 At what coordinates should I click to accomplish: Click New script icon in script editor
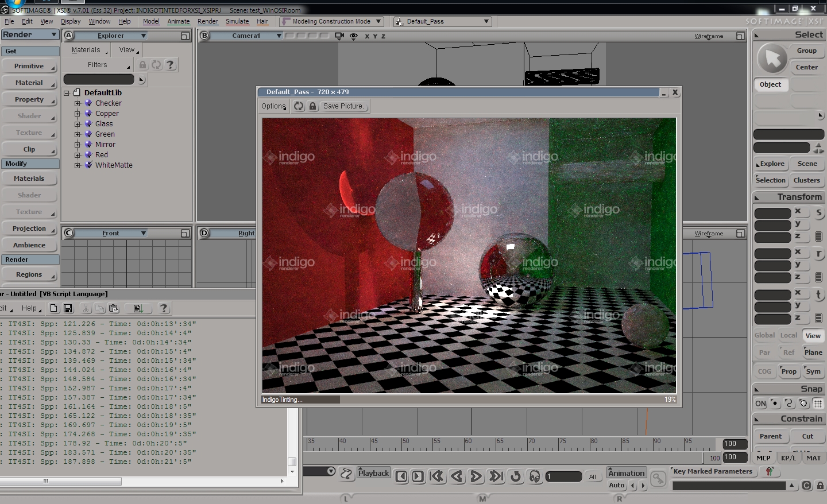click(x=54, y=308)
